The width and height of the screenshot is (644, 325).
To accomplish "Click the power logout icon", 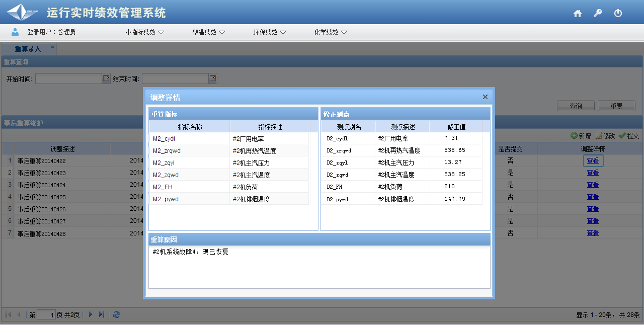I will [x=618, y=14].
